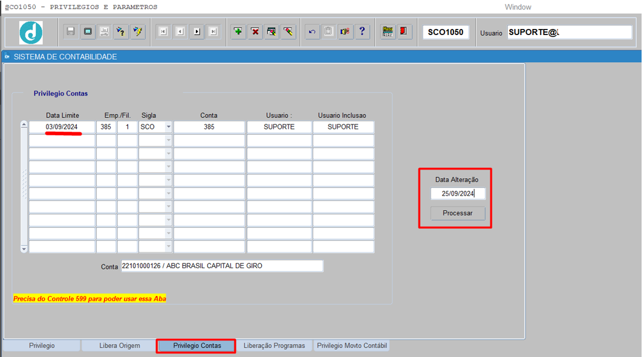Click the Usuario SUPORTE@ field in toolbar
This screenshot has height=357, width=644.
coord(570,32)
